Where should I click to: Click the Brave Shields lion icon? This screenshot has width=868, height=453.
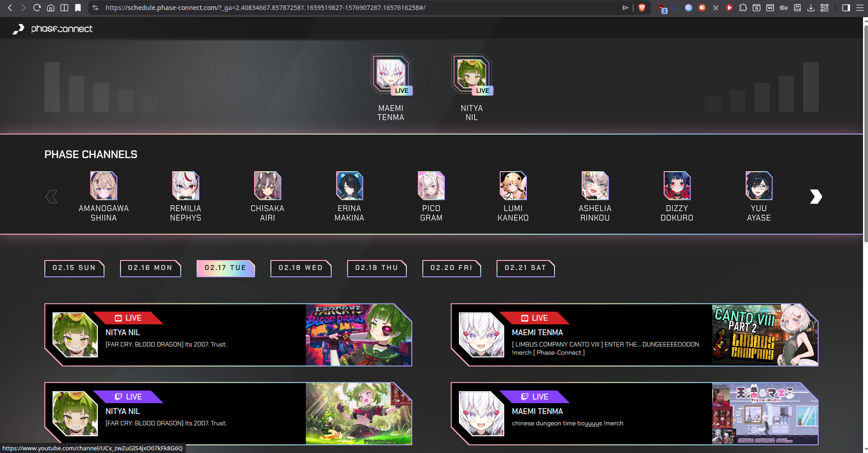point(641,8)
